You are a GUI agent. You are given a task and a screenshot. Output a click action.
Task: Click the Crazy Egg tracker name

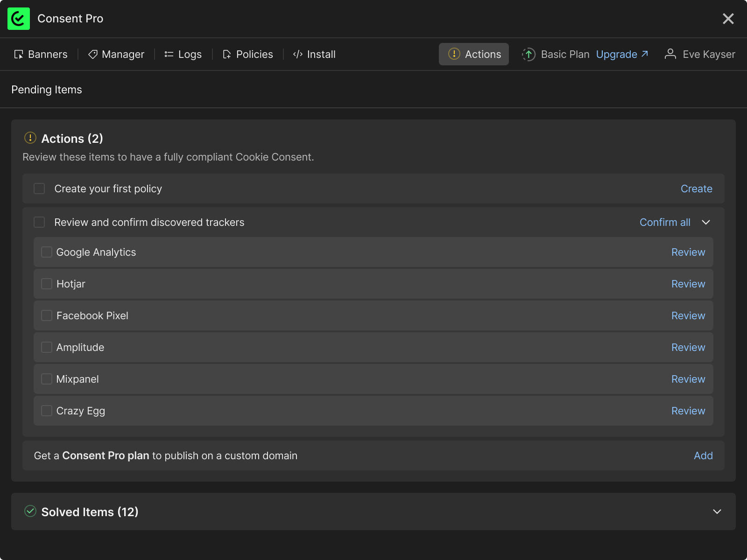point(81,411)
